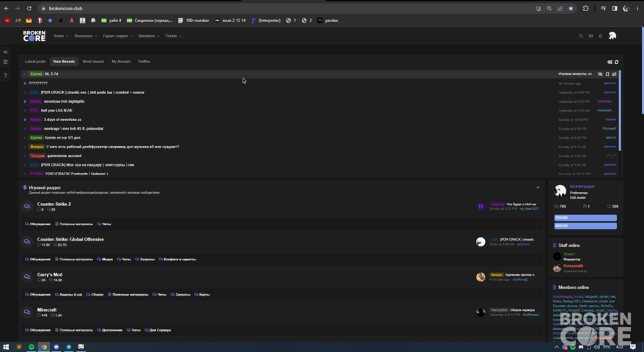Click Spotify icon in the taskbar
This screenshot has width=644, height=352.
32,347
